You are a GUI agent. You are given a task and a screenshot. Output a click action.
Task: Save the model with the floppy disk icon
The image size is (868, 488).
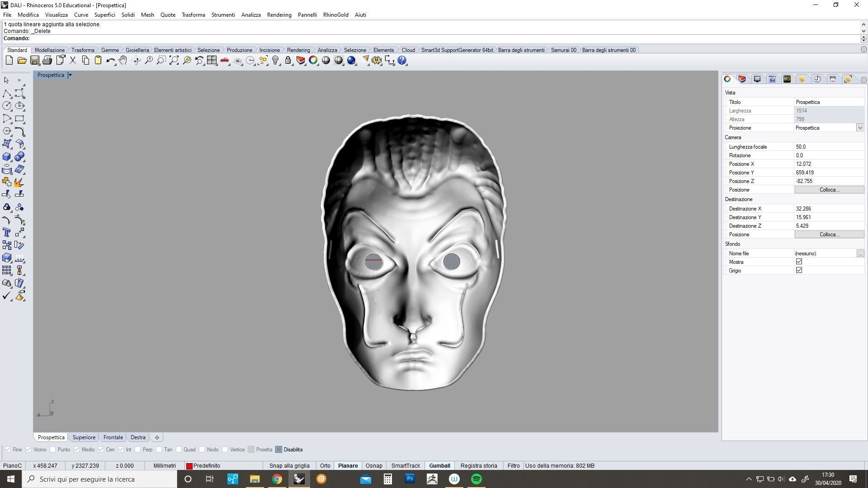point(34,61)
